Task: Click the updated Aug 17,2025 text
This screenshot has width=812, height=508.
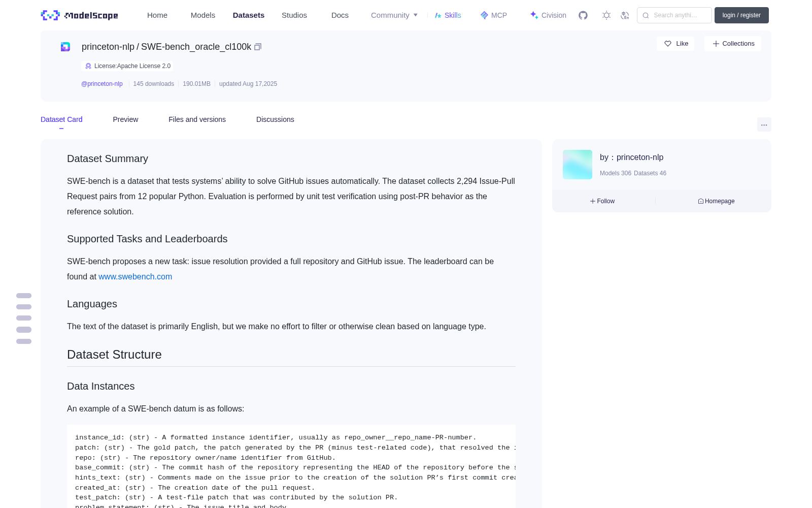Action: pyautogui.click(x=248, y=84)
